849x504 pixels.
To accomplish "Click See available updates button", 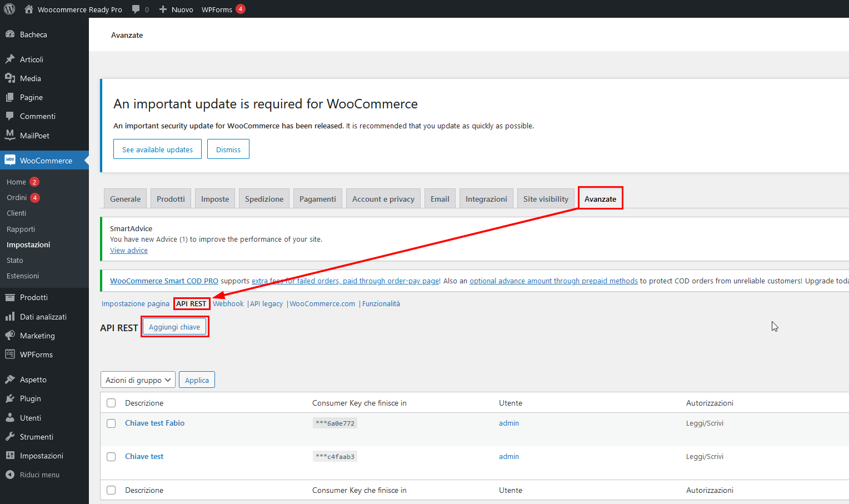I will (157, 149).
